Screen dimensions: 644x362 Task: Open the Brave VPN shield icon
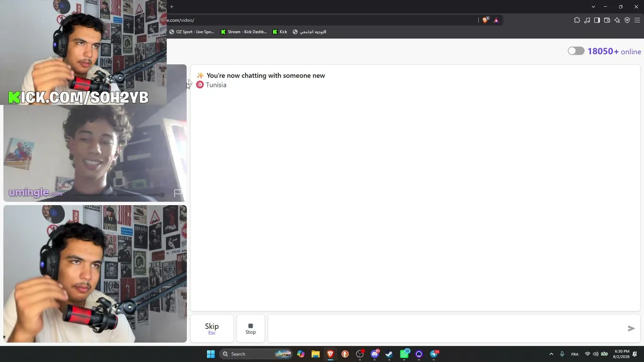[x=627, y=20]
